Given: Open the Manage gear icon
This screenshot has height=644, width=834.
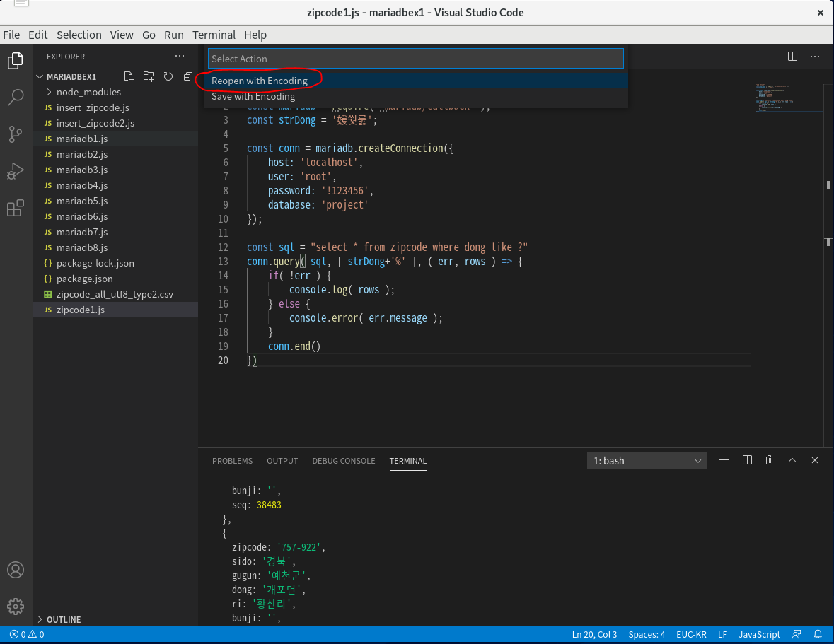Looking at the screenshot, I should pyautogui.click(x=16, y=607).
